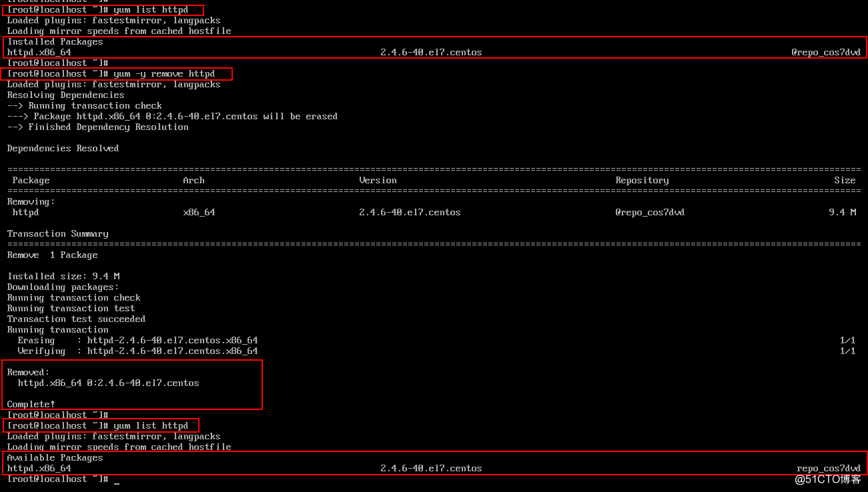Select the 'Removed:' label
Viewport: 868px width, 492px height.
(x=28, y=372)
